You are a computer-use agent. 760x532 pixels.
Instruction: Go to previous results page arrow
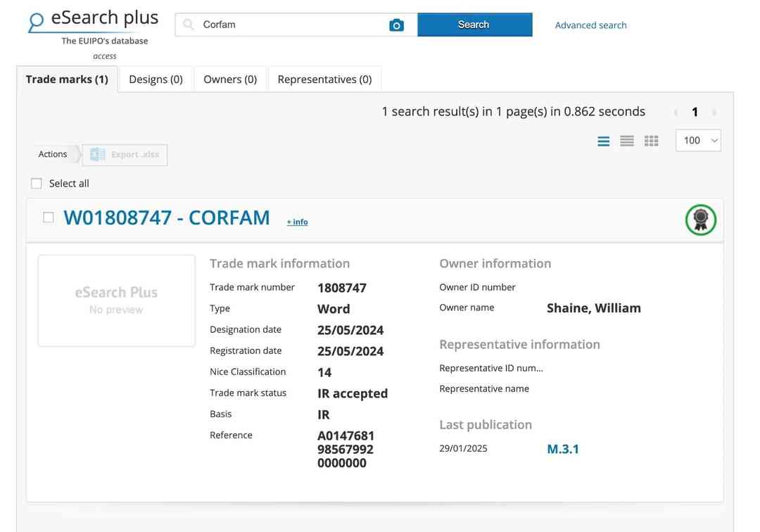[x=676, y=113]
